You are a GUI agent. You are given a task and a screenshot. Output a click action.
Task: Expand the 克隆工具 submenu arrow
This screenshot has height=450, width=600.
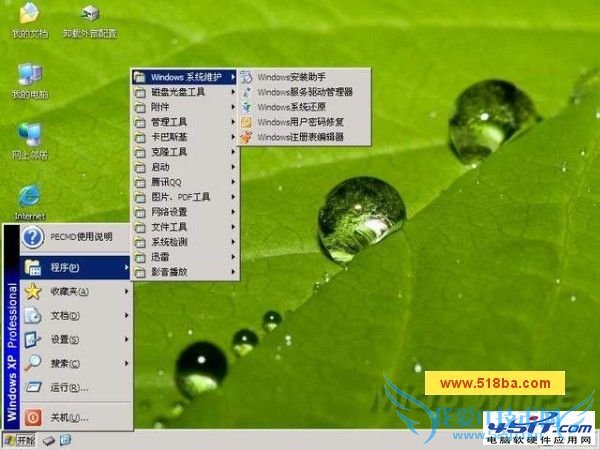pos(233,152)
